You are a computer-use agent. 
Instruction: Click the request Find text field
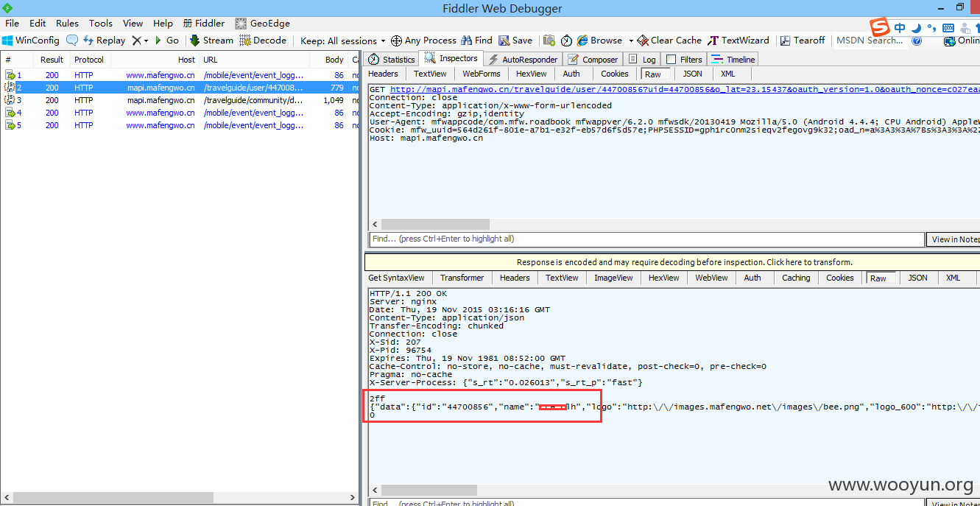click(x=646, y=239)
